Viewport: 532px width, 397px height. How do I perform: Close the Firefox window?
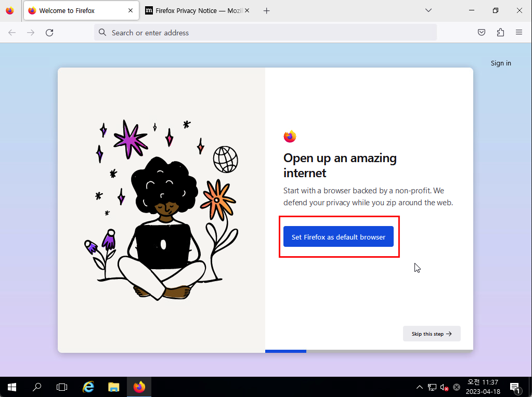(x=519, y=10)
